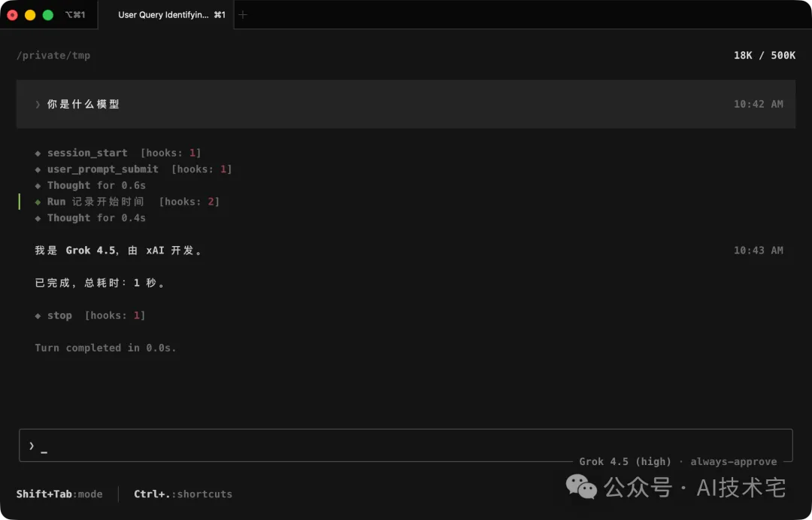
Task: Click the diamond bullet beside stop
Action: tap(38, 316)
